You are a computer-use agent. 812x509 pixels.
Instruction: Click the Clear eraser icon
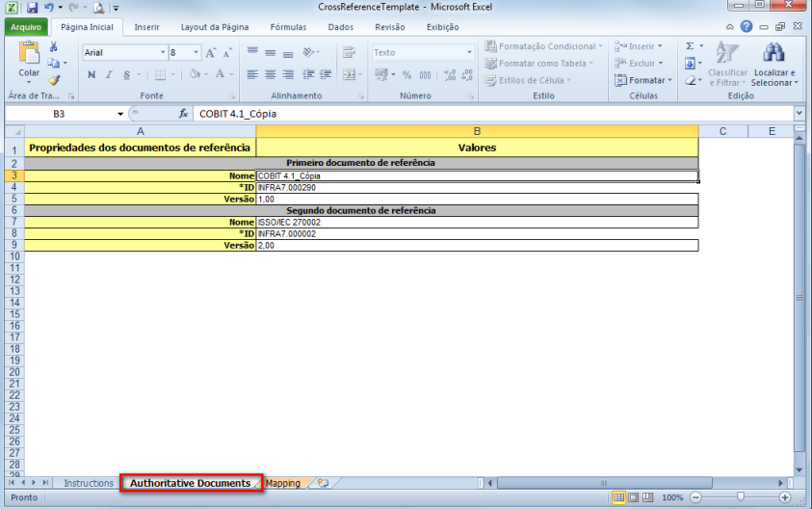[690, 80]
